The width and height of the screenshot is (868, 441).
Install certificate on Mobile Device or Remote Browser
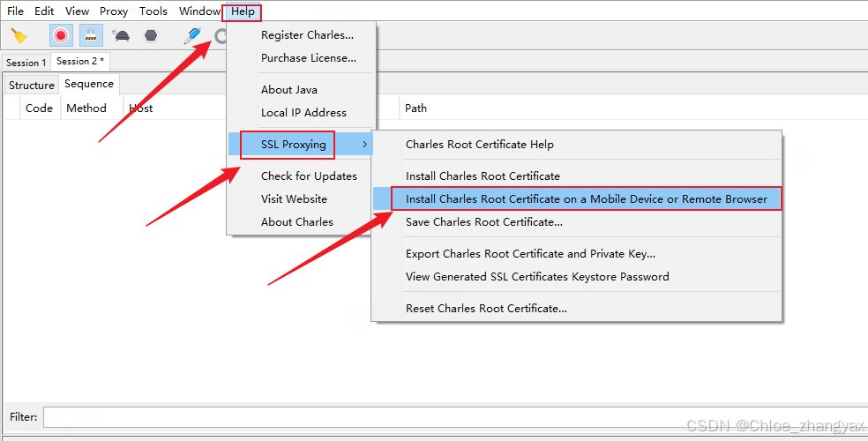(x=576, y=198)
